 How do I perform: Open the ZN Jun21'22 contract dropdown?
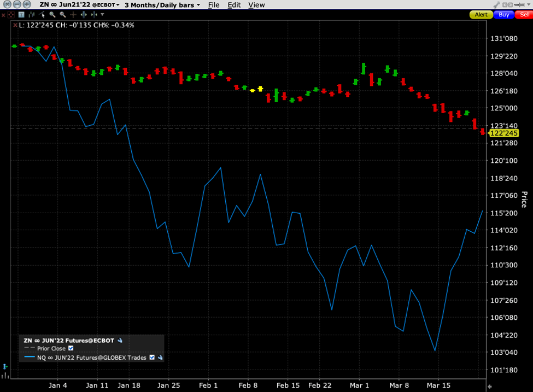point(118,5)
